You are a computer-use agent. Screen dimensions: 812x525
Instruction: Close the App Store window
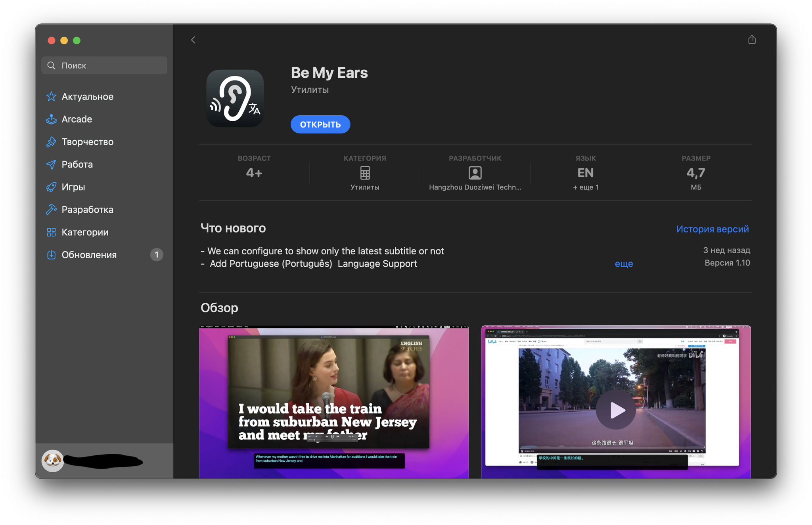click(x=51, y=40)
